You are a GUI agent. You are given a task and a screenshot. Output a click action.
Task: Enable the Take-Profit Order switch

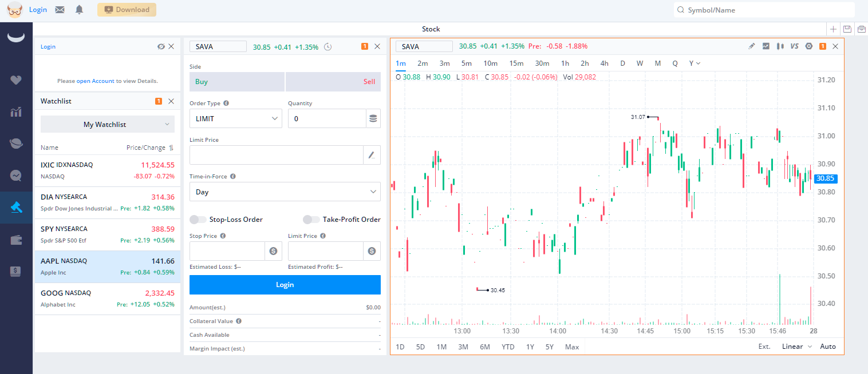311,220
